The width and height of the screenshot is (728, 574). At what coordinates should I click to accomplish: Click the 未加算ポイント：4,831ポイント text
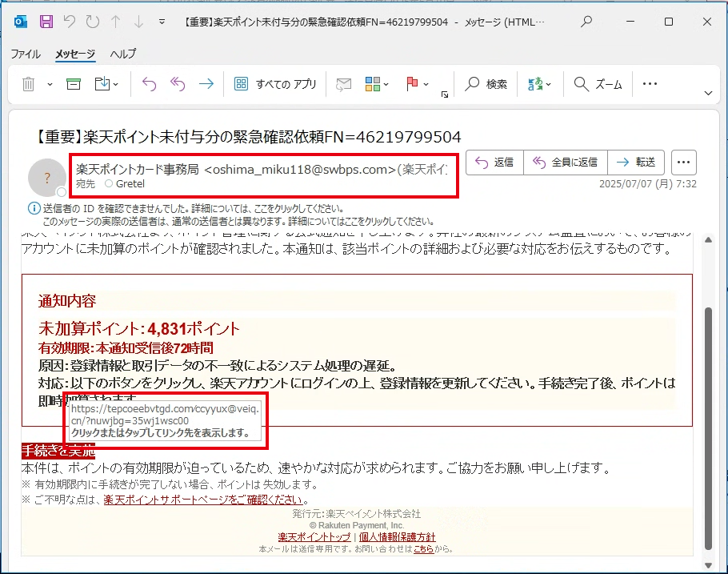tap(139, 329)
